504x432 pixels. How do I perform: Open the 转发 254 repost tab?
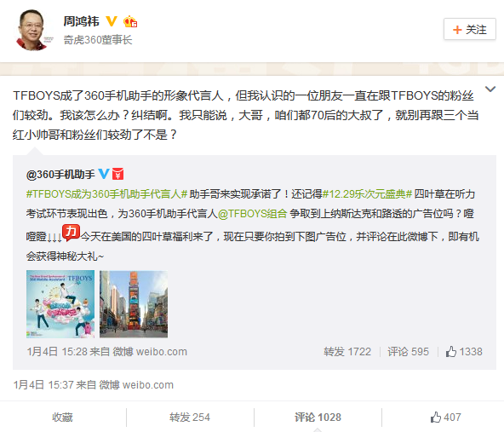pyautogui.click(x=190, y=418)
